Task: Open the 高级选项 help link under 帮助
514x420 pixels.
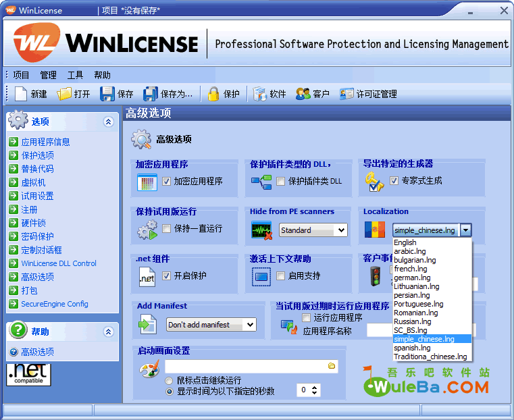Action: click(37, 352)
